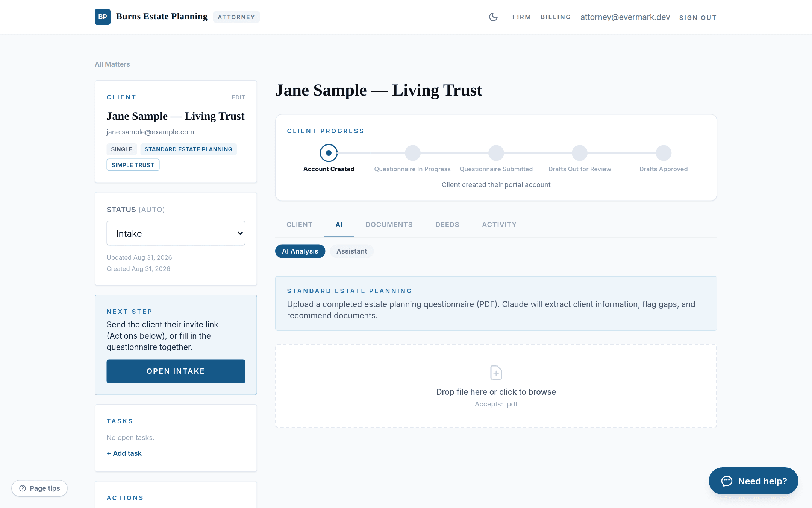Click the Questionnaire In Progress step circle
The width and height of the screenshot is (812, 508).
point(412,153)
